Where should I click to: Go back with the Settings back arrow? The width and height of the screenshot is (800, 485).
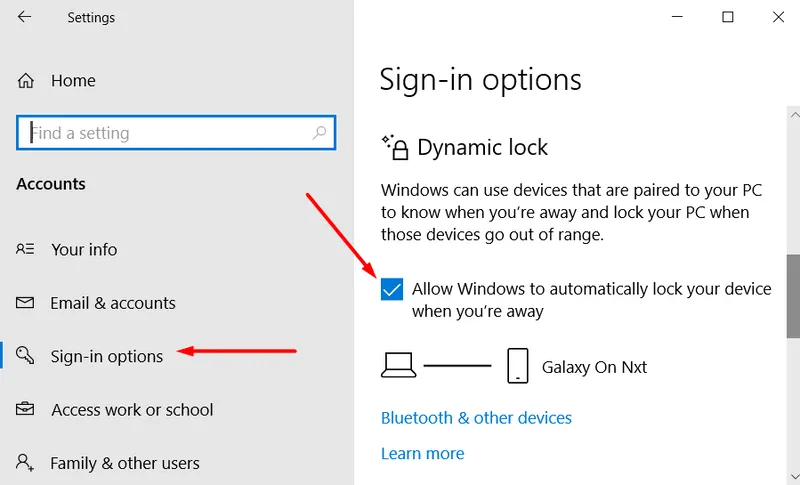[x=24, y=17]
